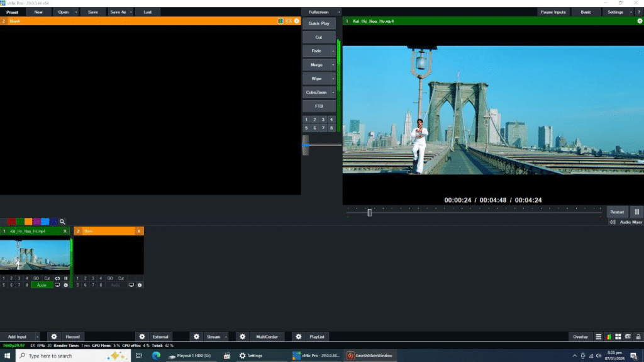Open Microsoft Edge from the taskbar
This screenshot has width=644, height=362.
tap(156, 356)
